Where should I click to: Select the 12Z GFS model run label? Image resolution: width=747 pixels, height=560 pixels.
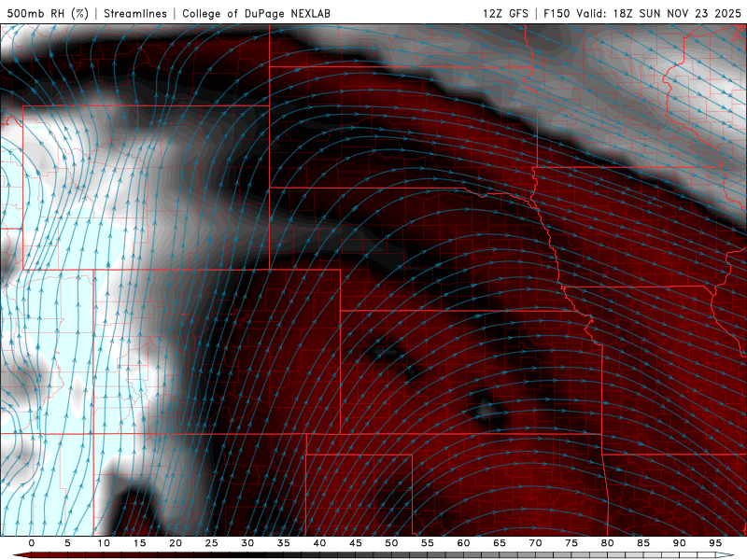pyautogui.click(x=505, y=13)
